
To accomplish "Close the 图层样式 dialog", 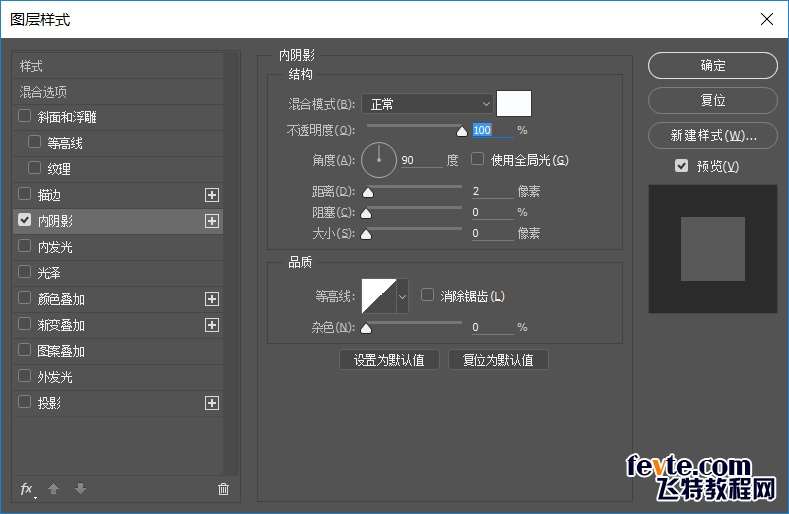I will click(x=767, y=19).
